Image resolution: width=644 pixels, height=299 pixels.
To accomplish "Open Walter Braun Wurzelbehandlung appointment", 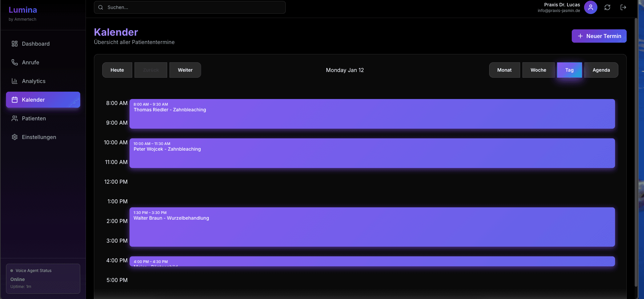I will [x=372, y=227].
